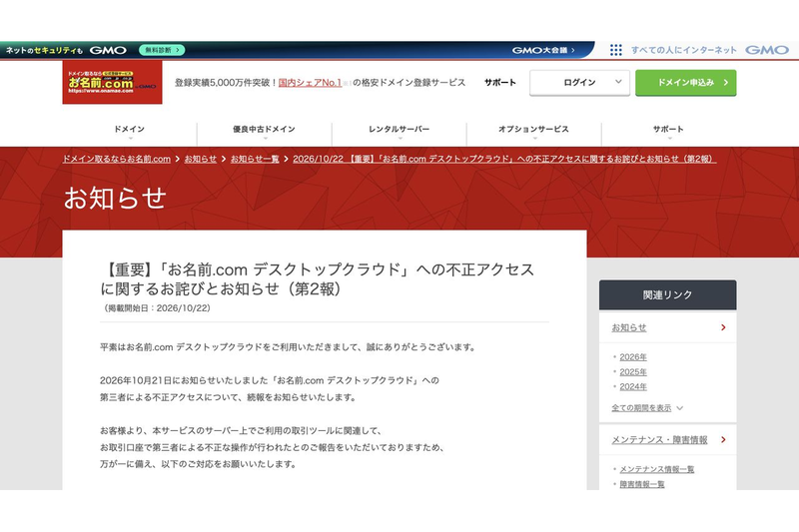This screenshot has width=799, height=532.
Task: Open the 2024年 archive link
Action: click(x=633, y=387)
